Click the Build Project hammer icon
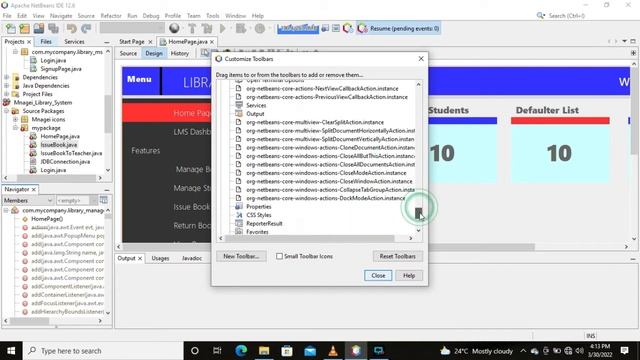 pos(192,29)
